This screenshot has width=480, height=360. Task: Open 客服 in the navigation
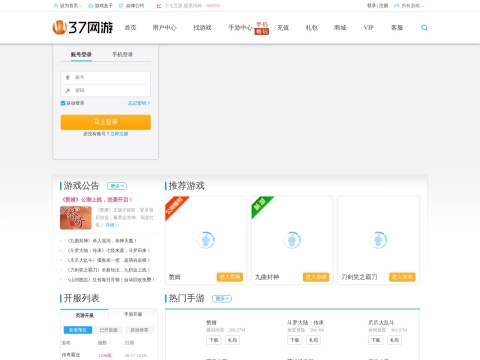[x=397, y=28]
